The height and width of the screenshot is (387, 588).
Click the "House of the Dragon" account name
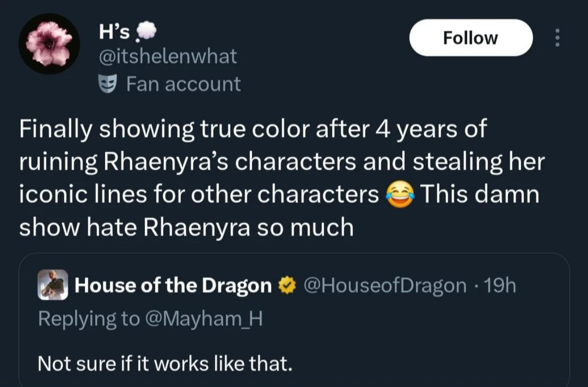tap(173, 286)
